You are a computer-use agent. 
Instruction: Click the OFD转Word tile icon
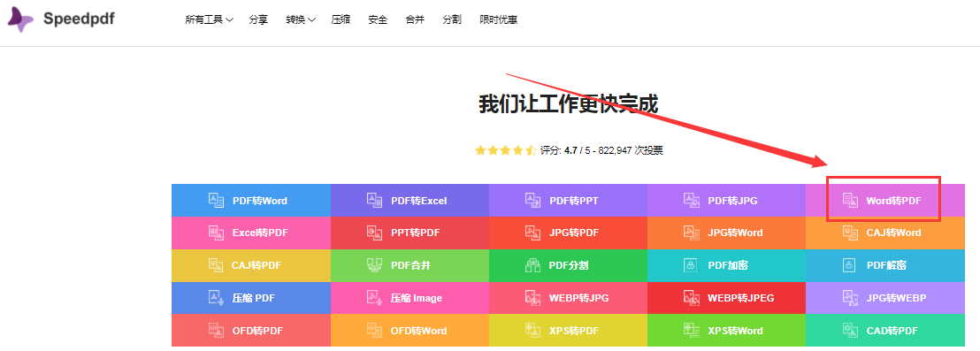374,331
